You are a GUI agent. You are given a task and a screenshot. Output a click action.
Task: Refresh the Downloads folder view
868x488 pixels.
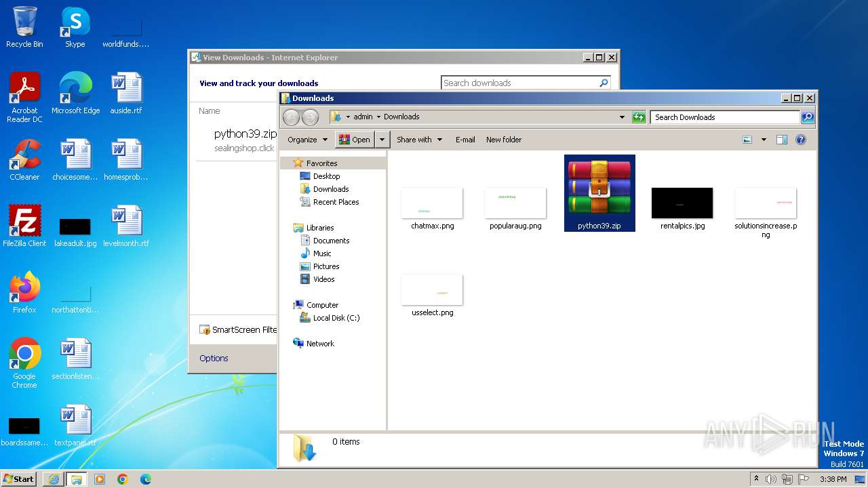[639, 117]
